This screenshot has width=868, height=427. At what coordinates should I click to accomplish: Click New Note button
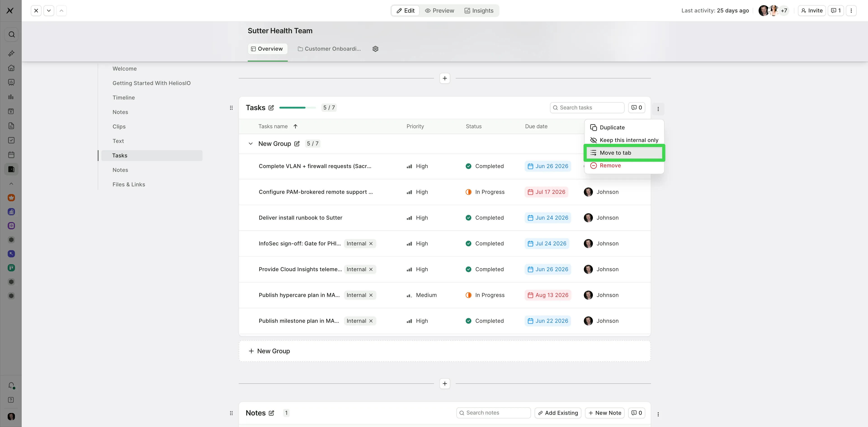(605, 413)
